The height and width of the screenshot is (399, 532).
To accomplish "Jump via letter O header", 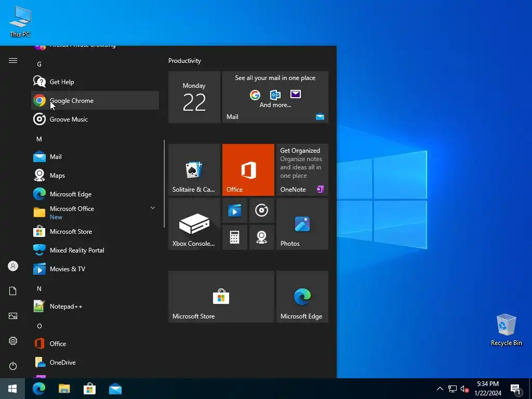I will [x=39, y=326].
